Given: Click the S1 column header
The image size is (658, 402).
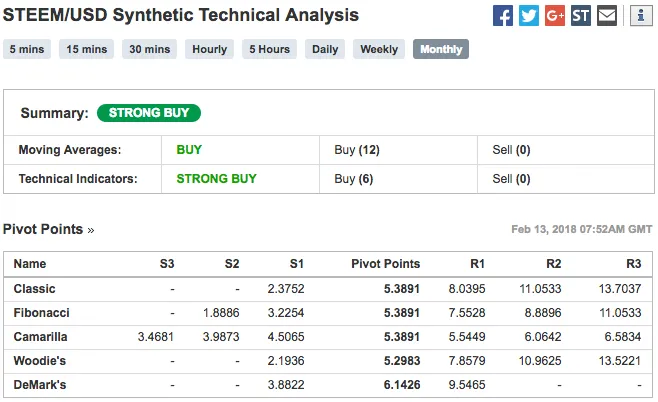Looking at the screenshot, I should [297, 264].
